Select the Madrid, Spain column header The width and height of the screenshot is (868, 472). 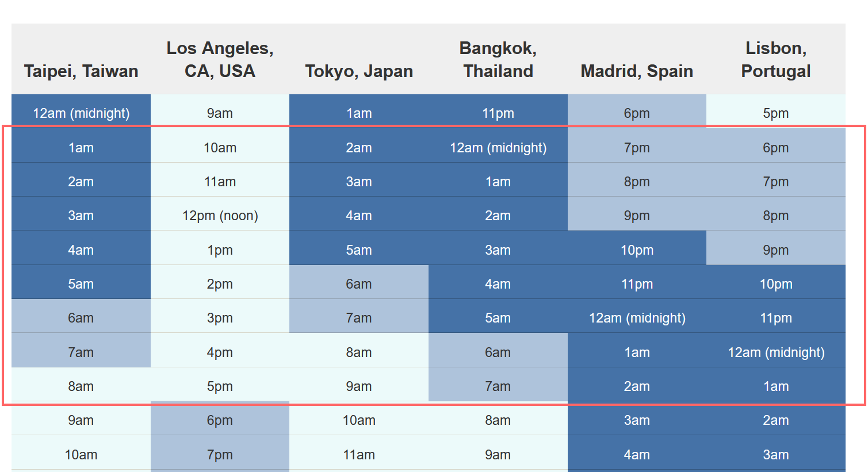(x=637, y=71)
